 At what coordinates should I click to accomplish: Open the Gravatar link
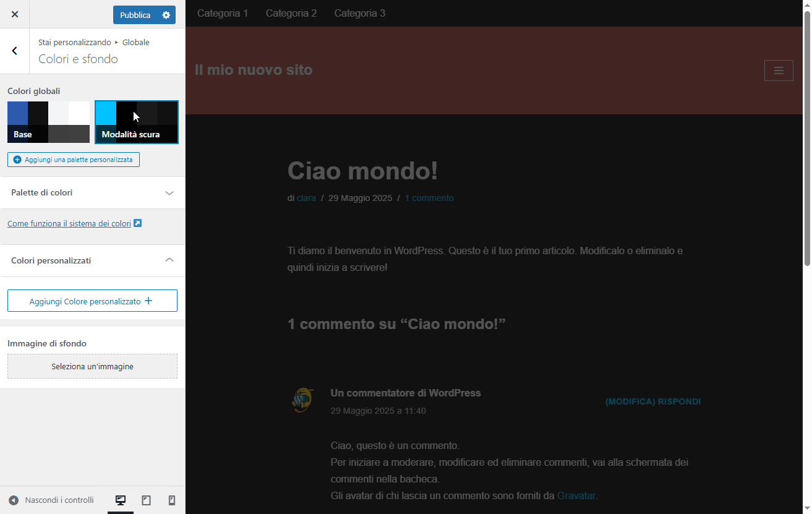pos(576,495)
